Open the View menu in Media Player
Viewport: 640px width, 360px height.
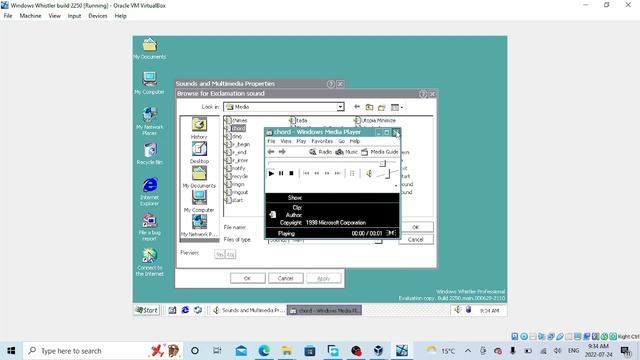pos(286,141)
